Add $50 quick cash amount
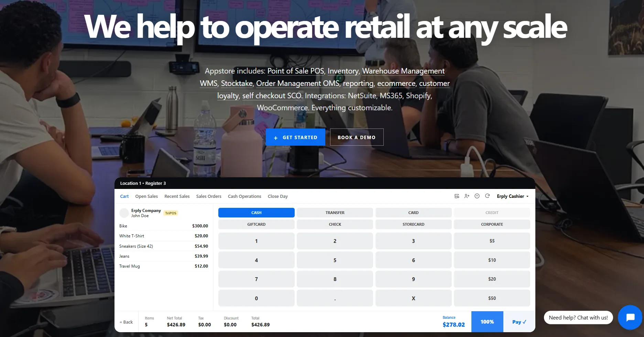Image resolution: width=644 pixels, height=337 pixels. [492, 298]
